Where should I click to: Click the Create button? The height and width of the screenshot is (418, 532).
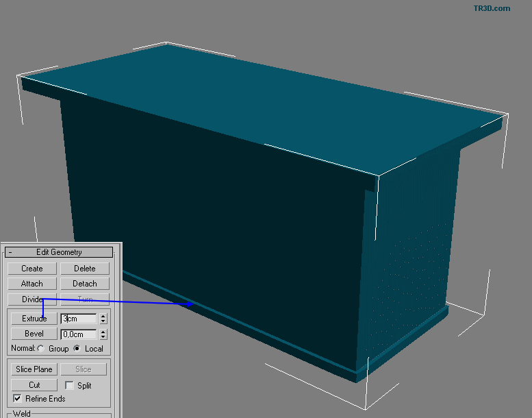click(x=31, y=269)
